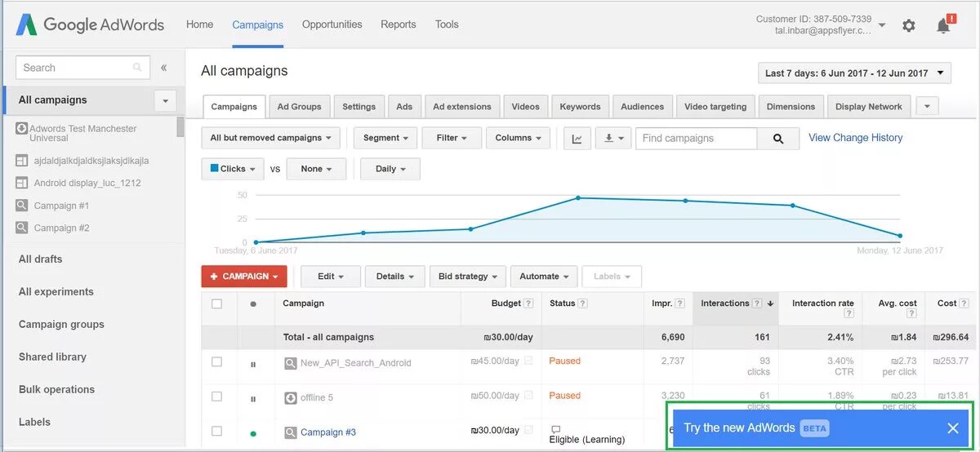Close the Try the new AdWords banner
Image resolution: width=980 pixels, height=452 pixels.
[953, 428]
